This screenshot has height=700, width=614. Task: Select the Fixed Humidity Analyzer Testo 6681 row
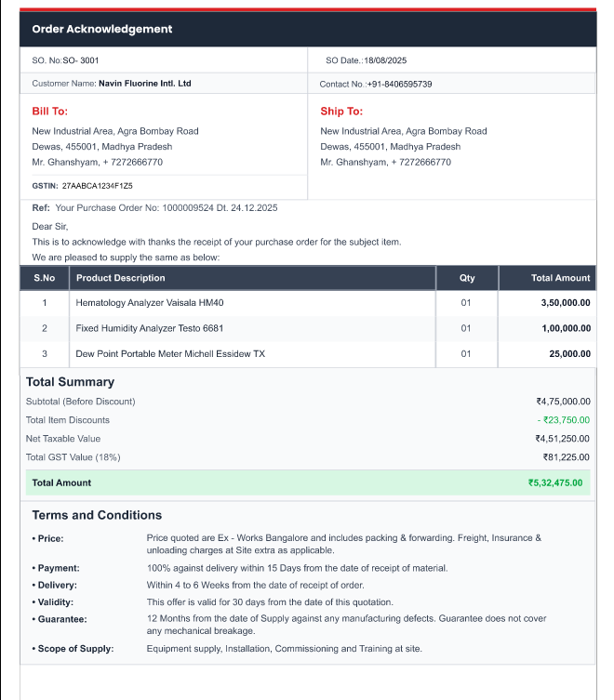point(308,328)
